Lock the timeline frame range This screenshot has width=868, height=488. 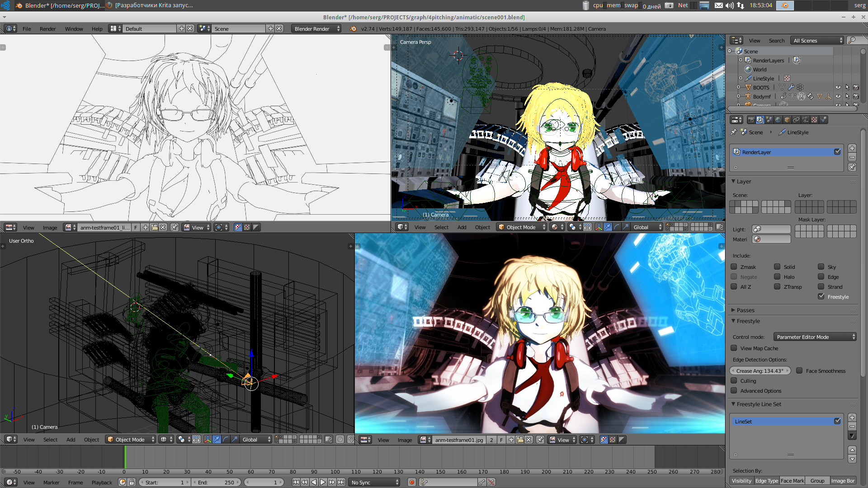click(x=132, y=482)
